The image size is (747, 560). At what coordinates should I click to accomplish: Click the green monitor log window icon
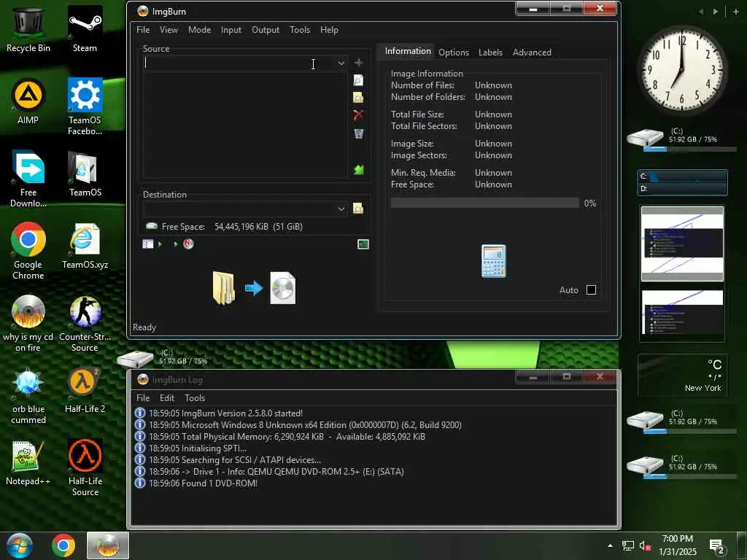point(363,244)
